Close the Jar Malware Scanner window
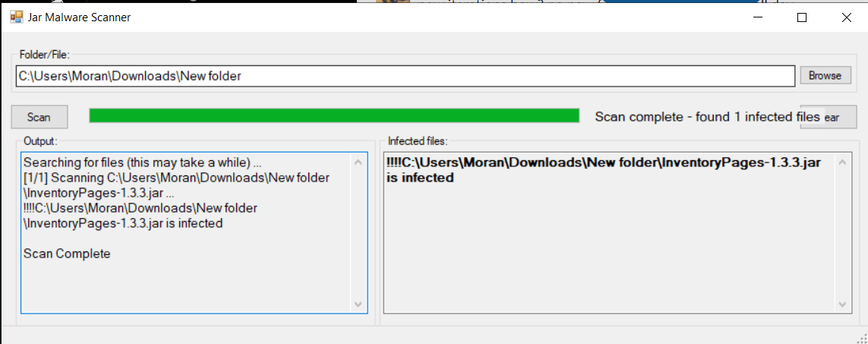 coord(846,17)
